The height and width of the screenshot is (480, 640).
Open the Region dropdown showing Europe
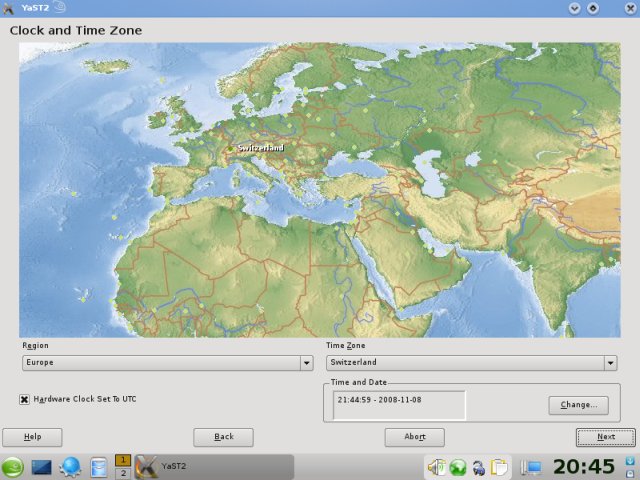point(168,362)
